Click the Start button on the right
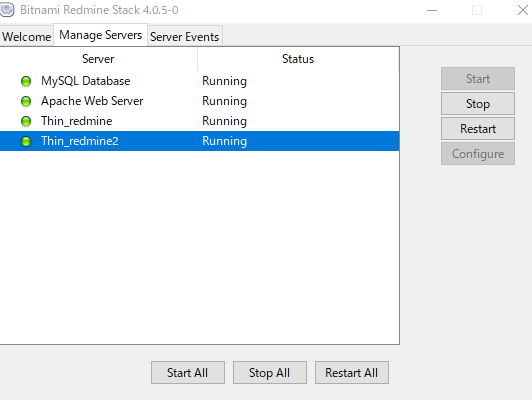The height and width of the screenshot is (400, 532). [478, 79]
